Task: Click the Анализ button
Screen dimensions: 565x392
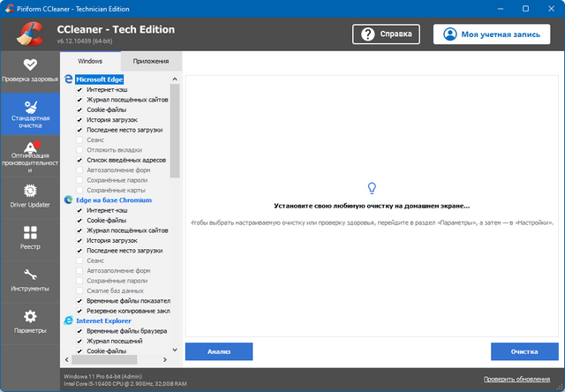Action: click(219, 351)
